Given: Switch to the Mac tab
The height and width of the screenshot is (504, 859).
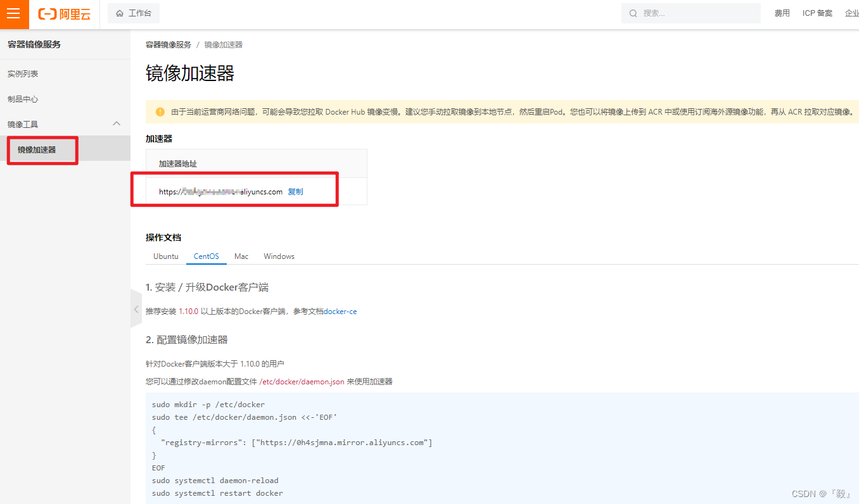Looking at the screenshot, I should [241, 256].
